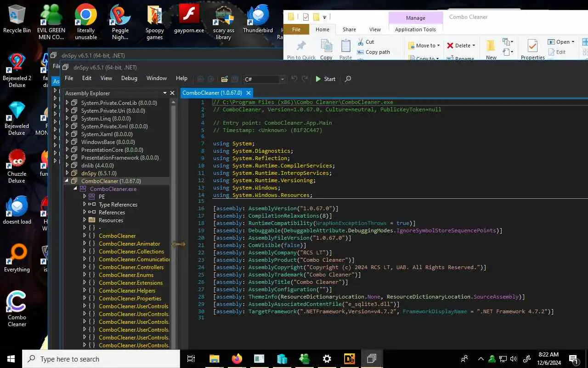
Task: Open the File menu in dnSpy
Action: pyautogui.click(x=69, y=78)
